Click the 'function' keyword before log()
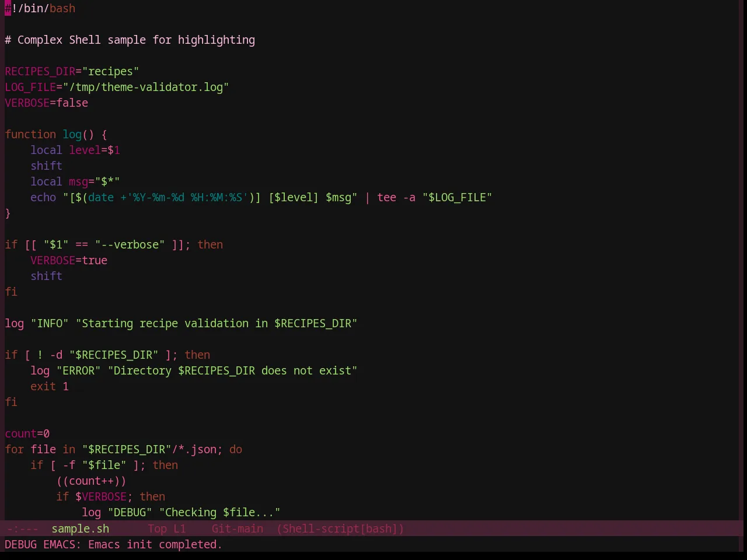This screenshot has width=747, height=560. [30, 134]
